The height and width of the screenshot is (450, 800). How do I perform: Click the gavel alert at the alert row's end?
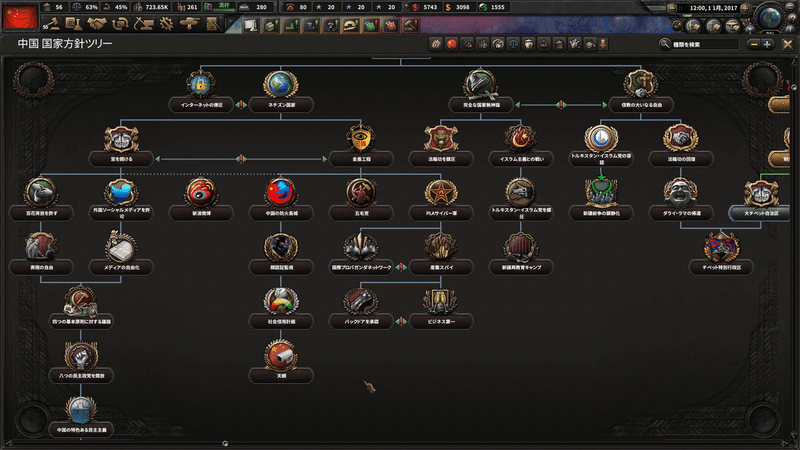click(411, 25)
